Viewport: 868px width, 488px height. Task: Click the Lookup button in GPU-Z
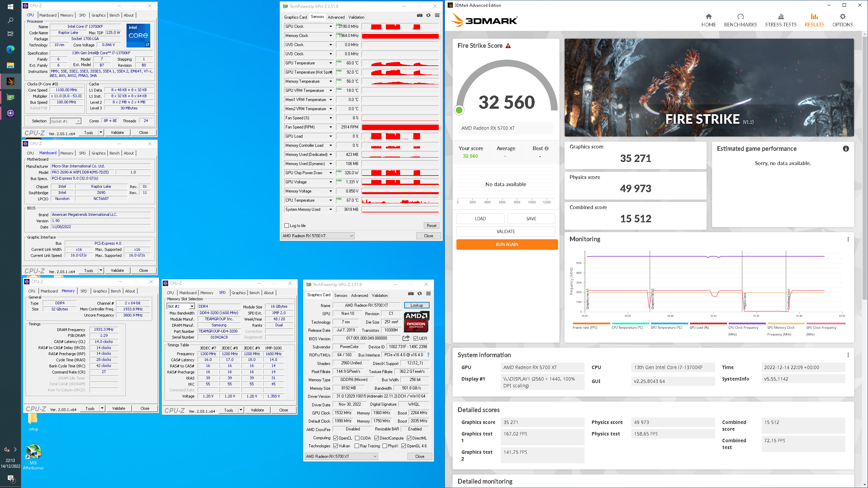[417, 305]
